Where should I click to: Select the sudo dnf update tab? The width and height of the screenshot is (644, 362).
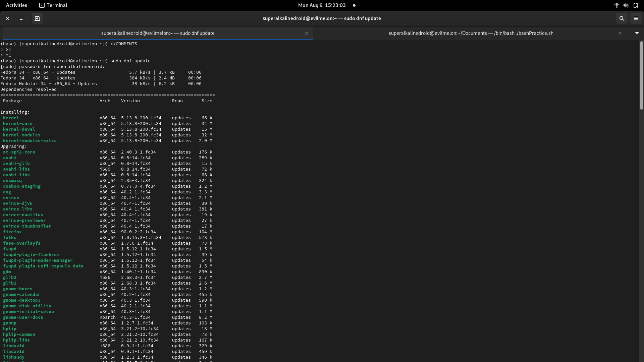(158, 33)
